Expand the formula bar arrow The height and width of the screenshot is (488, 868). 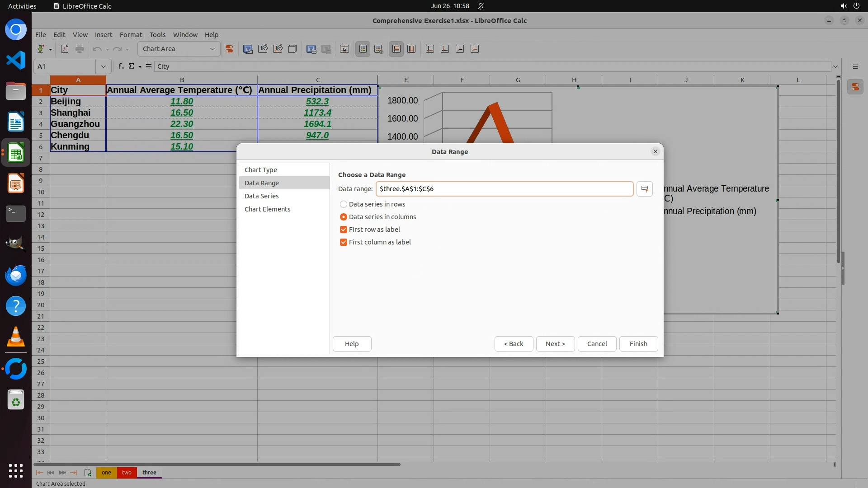coord(835,66)
